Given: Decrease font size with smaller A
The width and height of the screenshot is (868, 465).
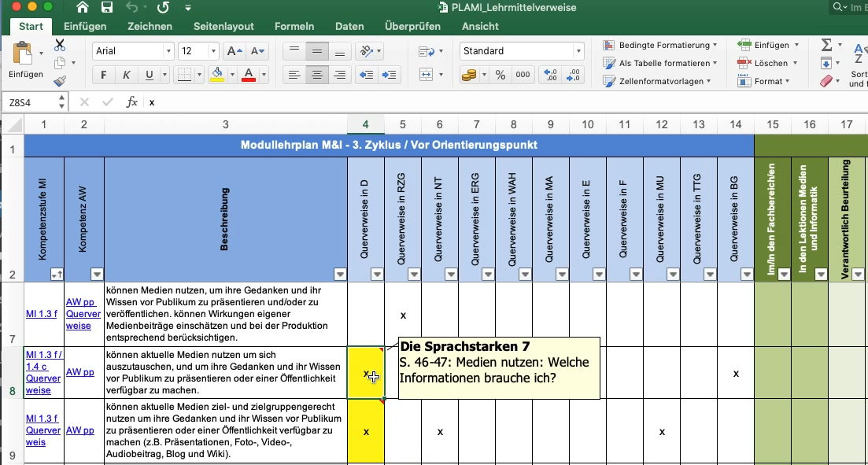Looking at the screenshot, I should [x=259, y=51].
